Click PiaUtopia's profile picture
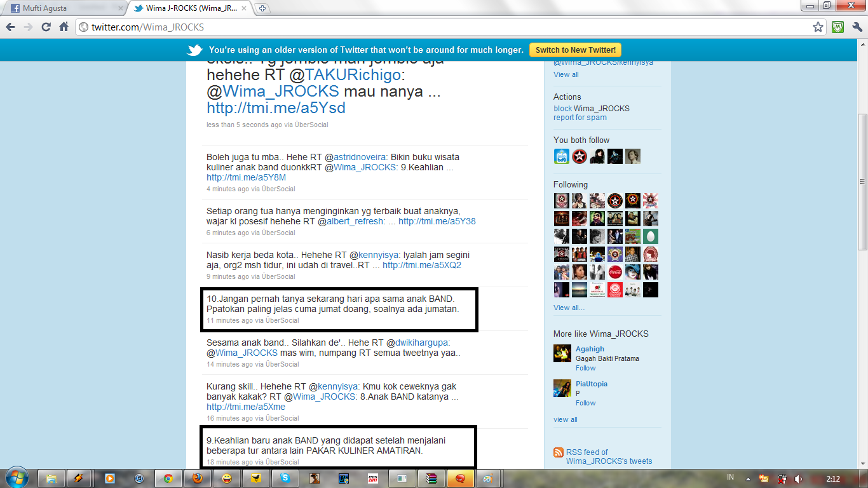The width and height of the screenshot is (868, 488). (x=562, y=388)
